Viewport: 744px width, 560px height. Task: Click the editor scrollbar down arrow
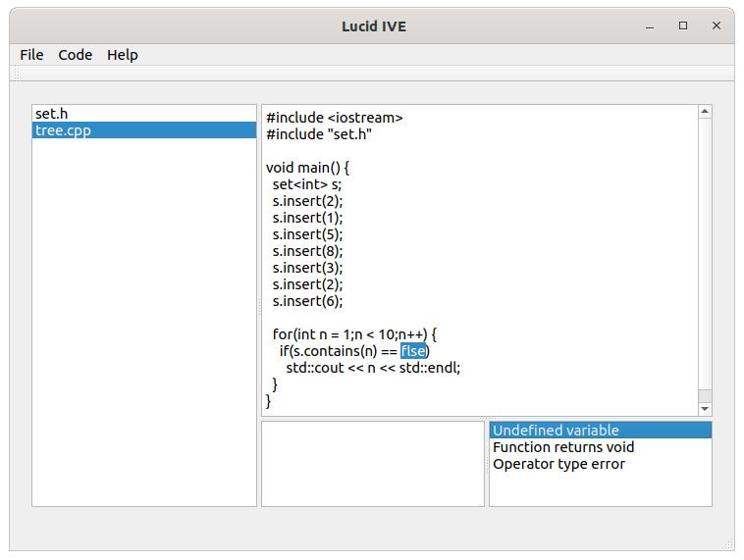point(705,409)
